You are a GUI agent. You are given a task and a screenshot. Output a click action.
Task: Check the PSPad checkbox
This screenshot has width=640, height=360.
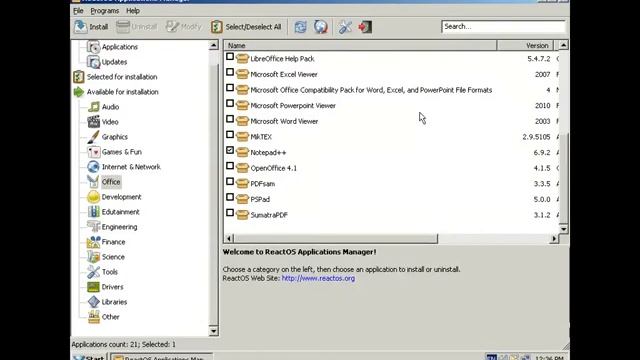tap(230, 197)
